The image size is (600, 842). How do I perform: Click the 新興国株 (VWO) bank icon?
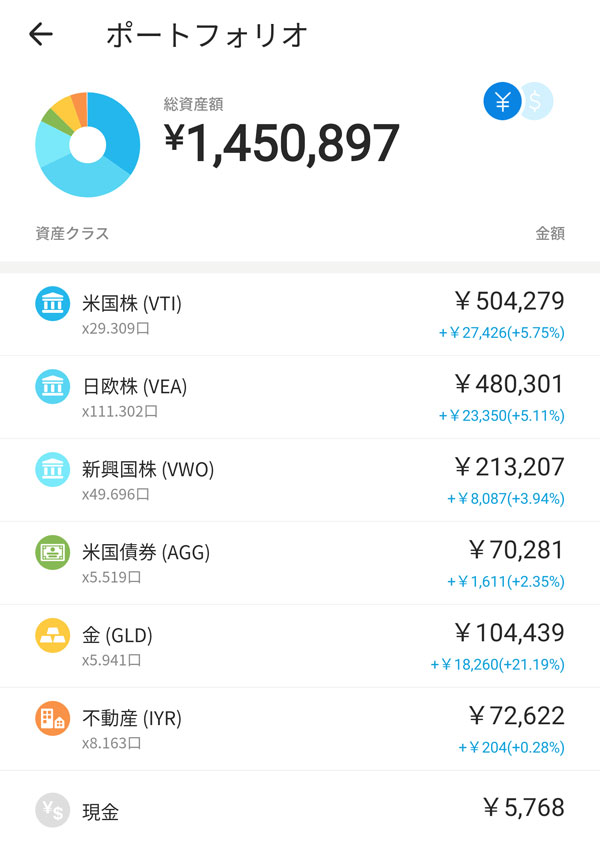pyautogui.click(x=52, y=470)
